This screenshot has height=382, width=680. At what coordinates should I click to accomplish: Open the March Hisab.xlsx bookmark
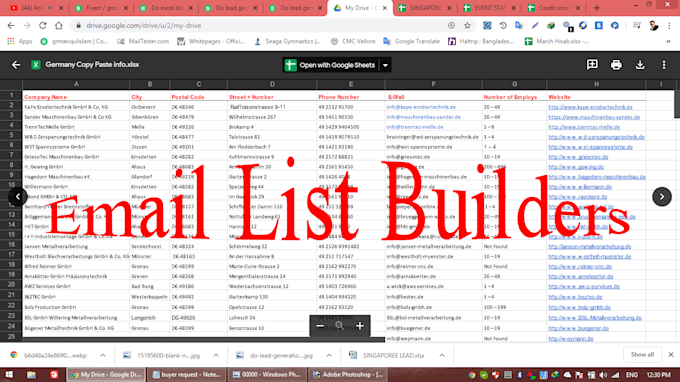coord(556,41)
